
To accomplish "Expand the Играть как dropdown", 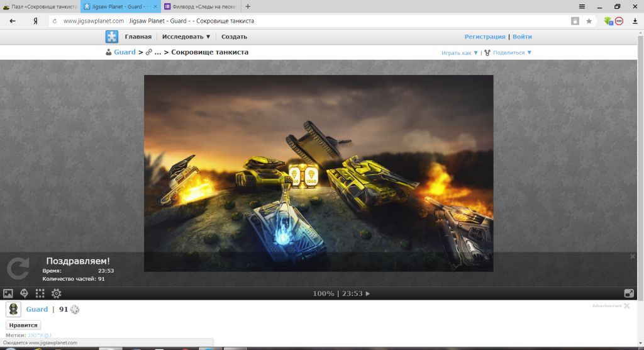I will pos(460,53).
